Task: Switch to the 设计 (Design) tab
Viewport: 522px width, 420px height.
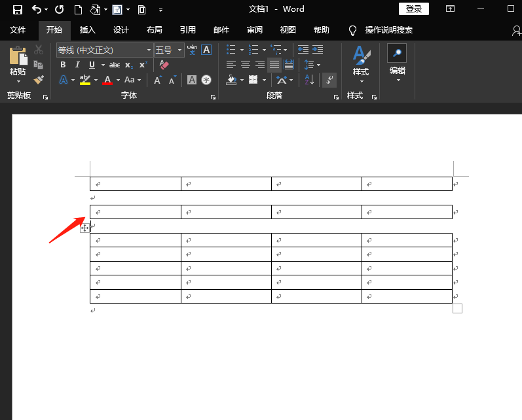Action: pos(121,30)
